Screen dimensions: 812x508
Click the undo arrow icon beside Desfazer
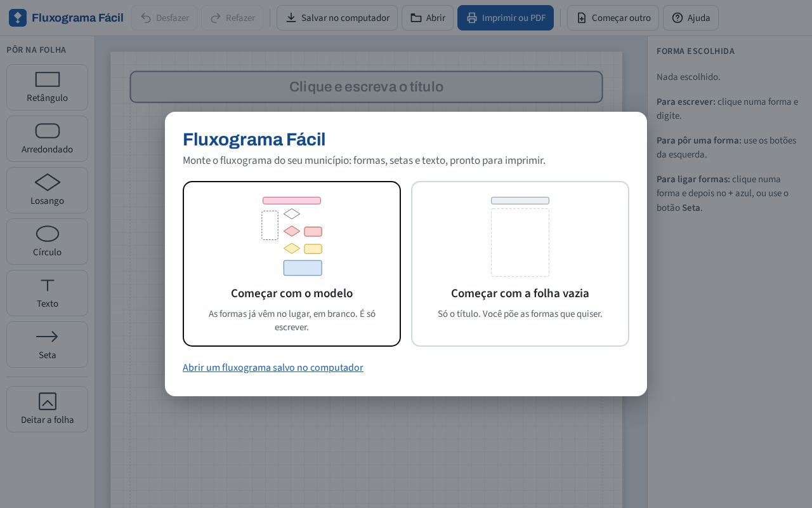pos(146,18)
